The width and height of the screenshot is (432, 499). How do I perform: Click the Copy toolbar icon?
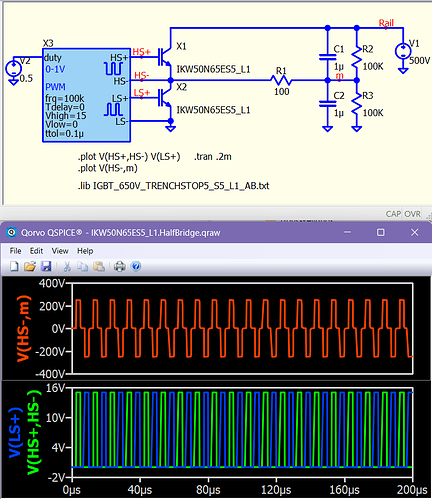click(x=82, y=266)
